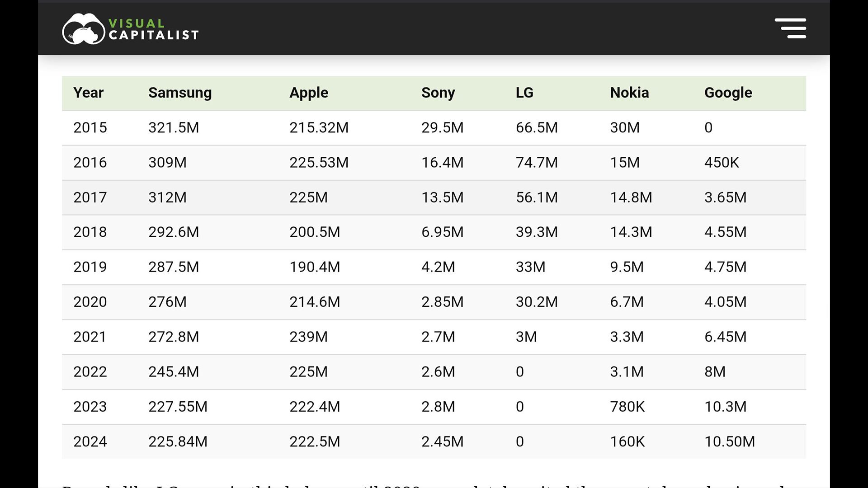The width and height of the screenshot is (868, 488).
Task: Click Google's 2016 value 450K
Action: 722,162
